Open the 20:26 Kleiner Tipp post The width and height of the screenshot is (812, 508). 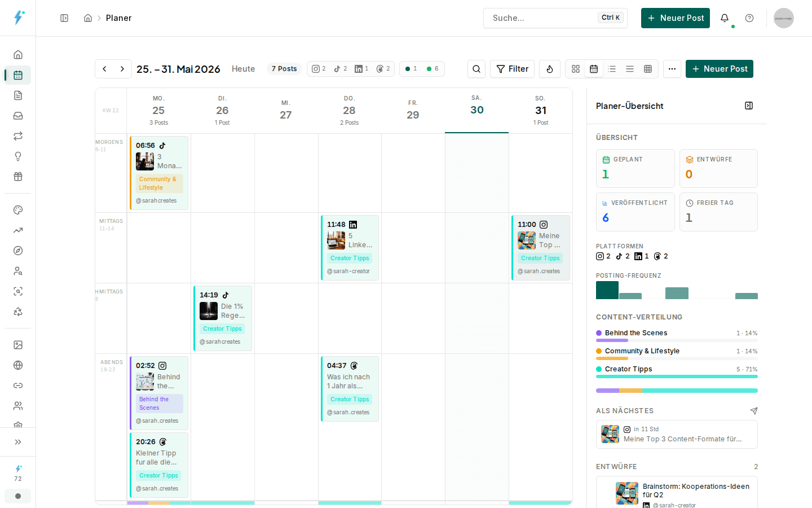[x=159, y=465]
